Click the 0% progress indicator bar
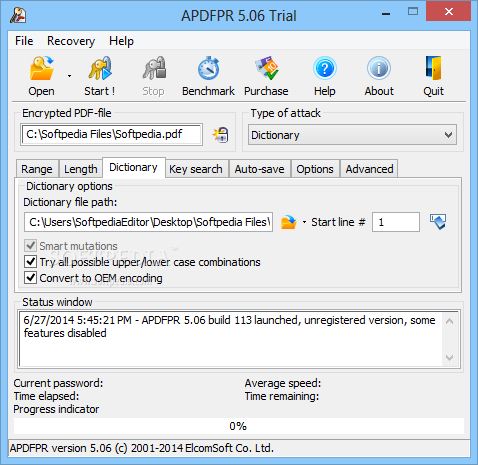Image resolution: width=478 pixels, height=465 pixels. [239, 426]
